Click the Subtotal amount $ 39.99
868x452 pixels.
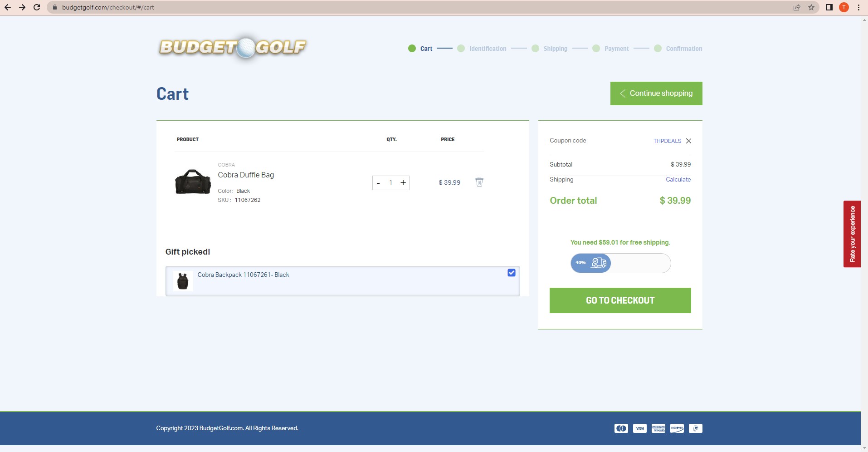coord(681,164)
